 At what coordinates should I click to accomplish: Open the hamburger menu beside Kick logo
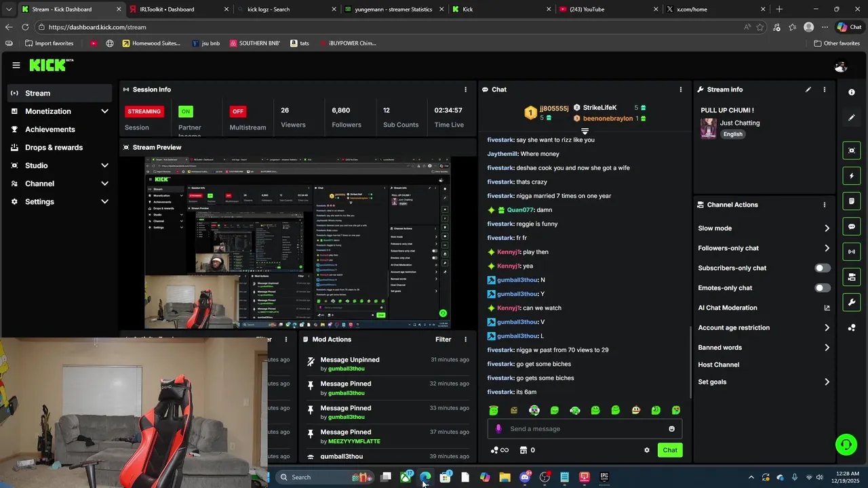pyautogui.click(x=16, y=65)
